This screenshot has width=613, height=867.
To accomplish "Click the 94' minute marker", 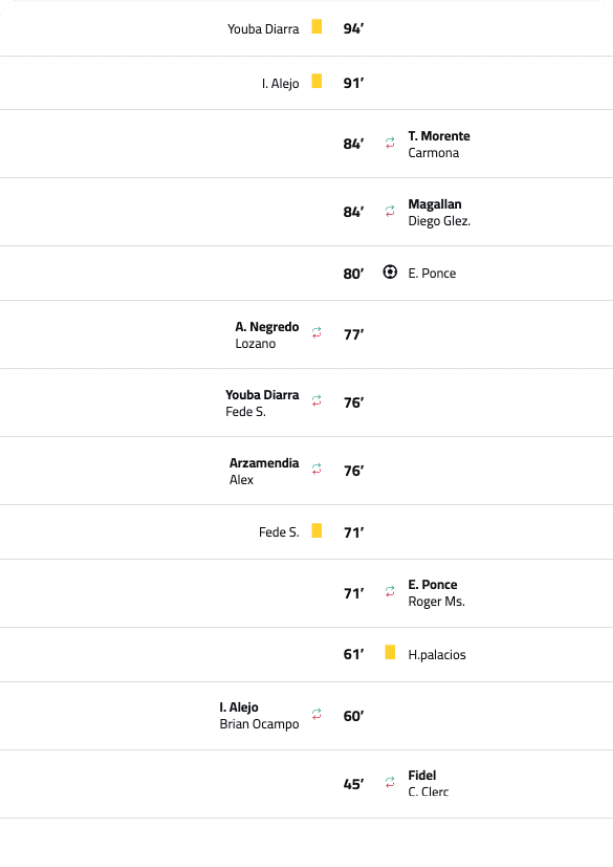I will coord(353,29).
